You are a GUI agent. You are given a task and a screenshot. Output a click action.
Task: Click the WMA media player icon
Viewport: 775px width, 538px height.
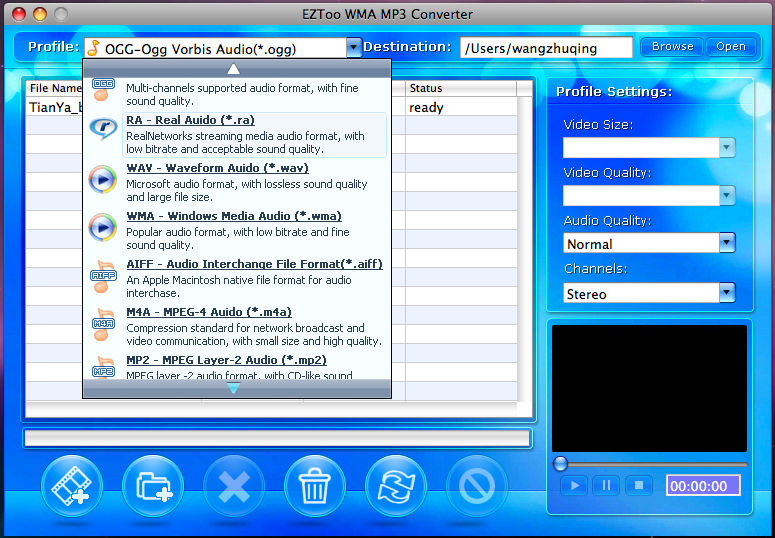pyautogui.click(x=103, y=227)
